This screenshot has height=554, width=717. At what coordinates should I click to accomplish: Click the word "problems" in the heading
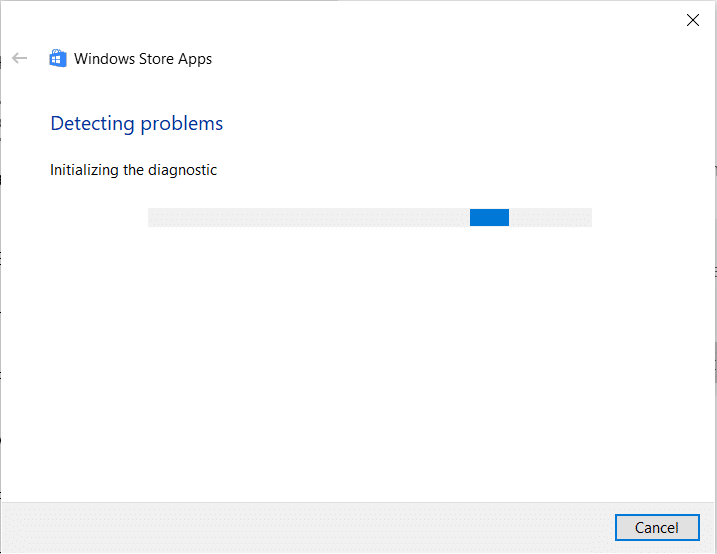(x=181, y=124)
